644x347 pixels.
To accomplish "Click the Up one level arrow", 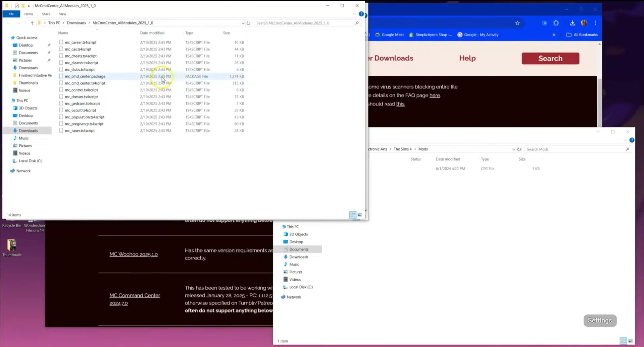I will pos(32,23).
